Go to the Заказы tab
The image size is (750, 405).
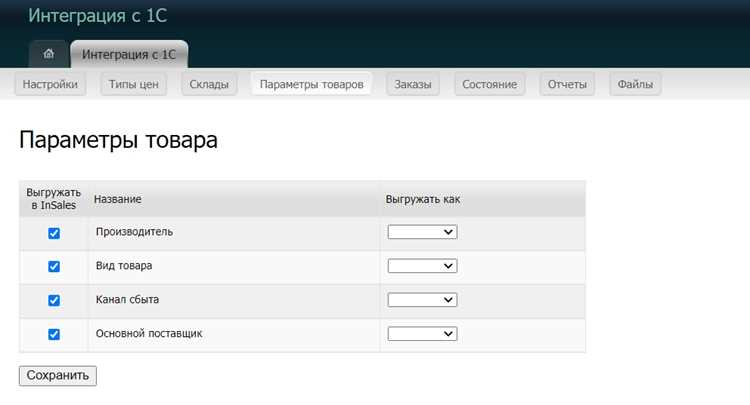413,84
